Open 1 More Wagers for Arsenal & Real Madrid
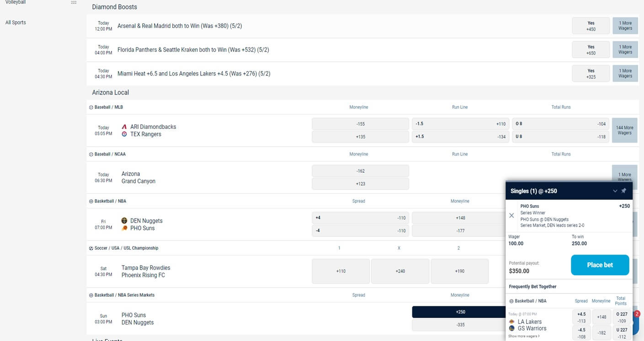 (x=625, y=26)
